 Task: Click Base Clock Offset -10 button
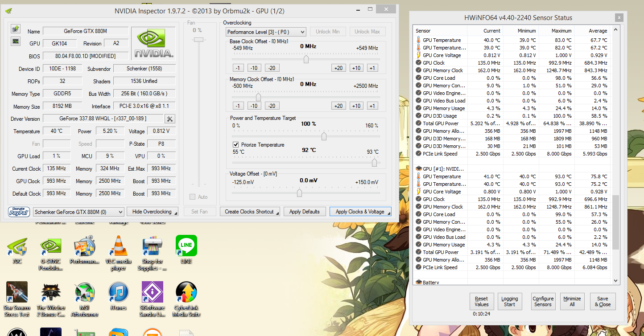254,68
